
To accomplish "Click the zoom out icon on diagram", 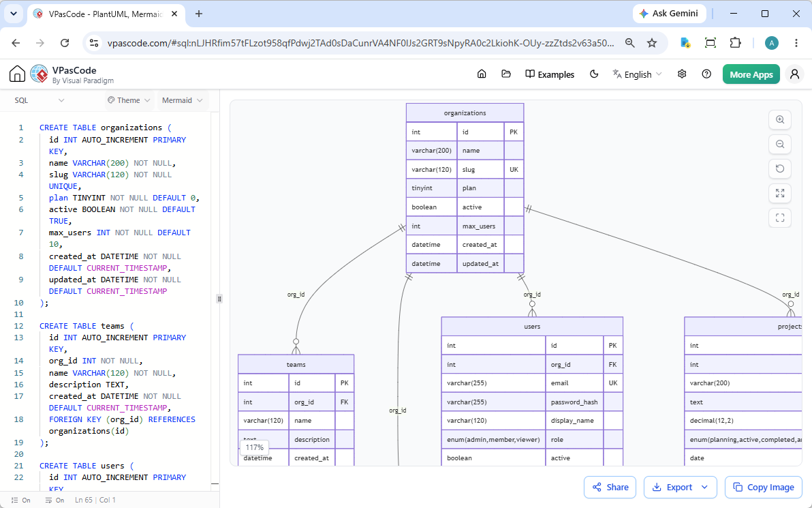I will (x=780, y=144).
